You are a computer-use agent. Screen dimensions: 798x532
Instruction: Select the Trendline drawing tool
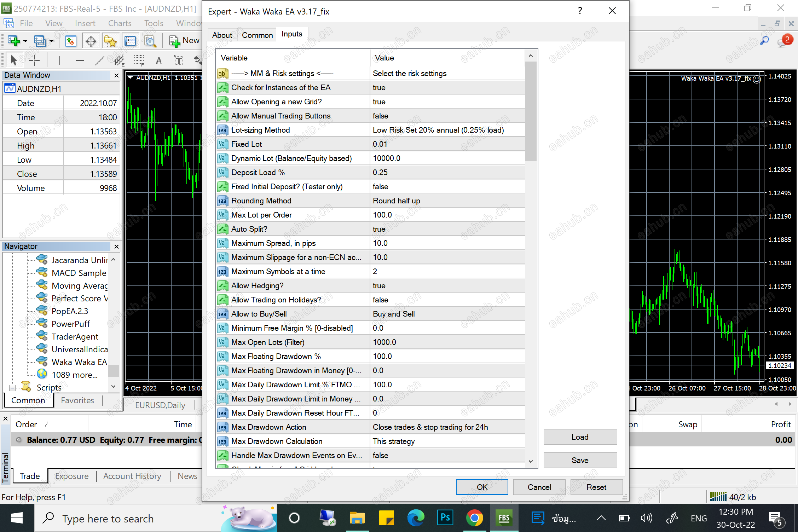99,59
